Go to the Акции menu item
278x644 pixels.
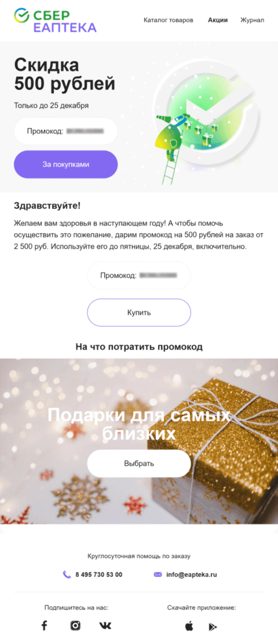(218, 20)
